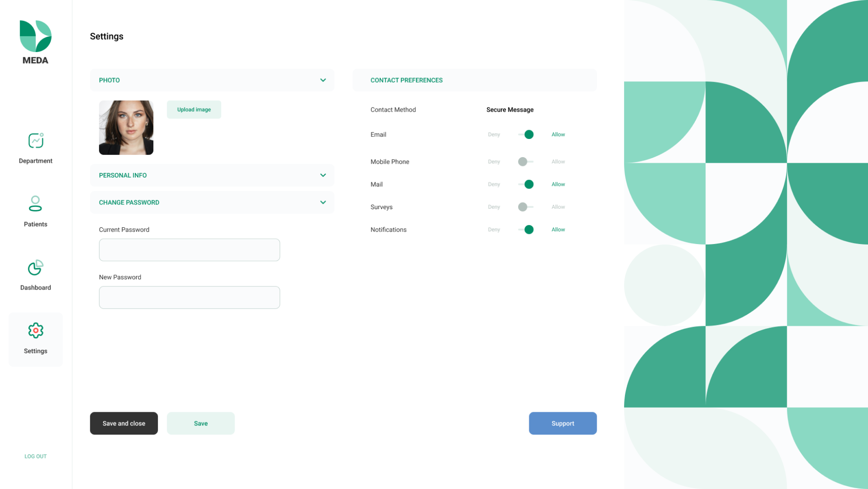868x489 pixels.
Task: Click the Save and close button
Action: pos(124,423)
